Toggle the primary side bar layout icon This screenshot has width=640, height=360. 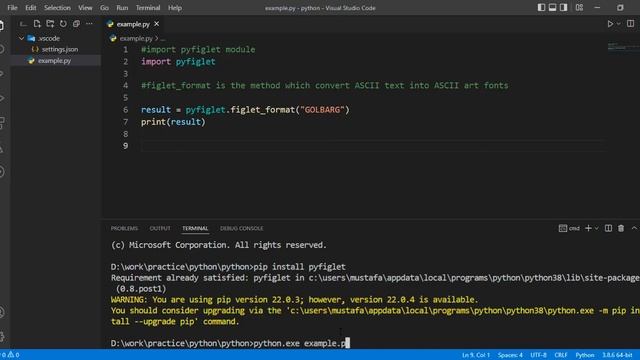(541, 7)
